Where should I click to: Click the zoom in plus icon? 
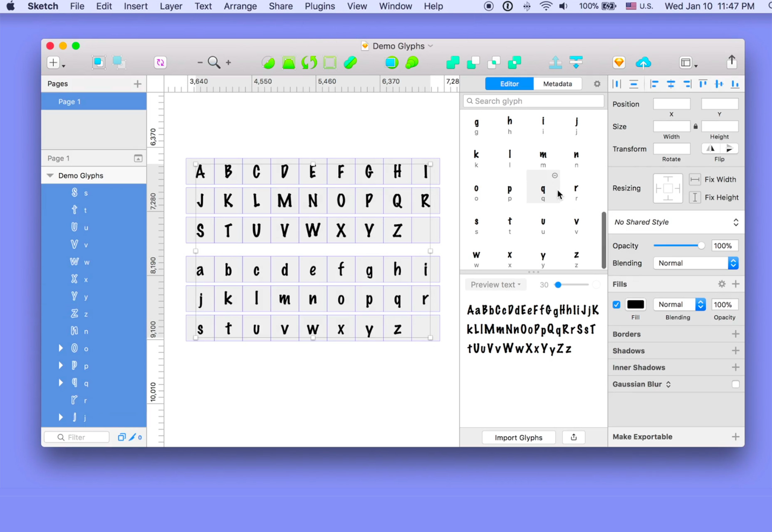pos(228,63)
